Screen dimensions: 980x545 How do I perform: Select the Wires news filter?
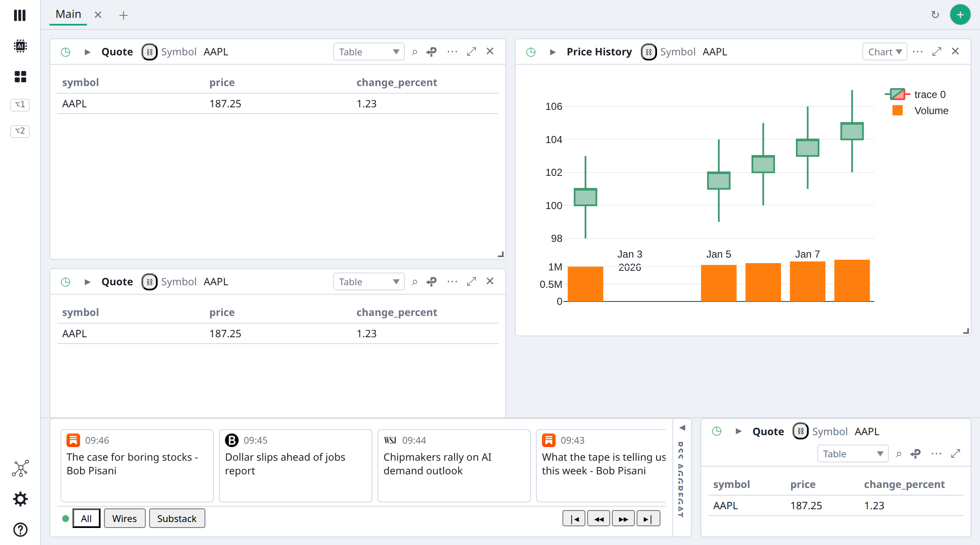click(x=124, y=518)
